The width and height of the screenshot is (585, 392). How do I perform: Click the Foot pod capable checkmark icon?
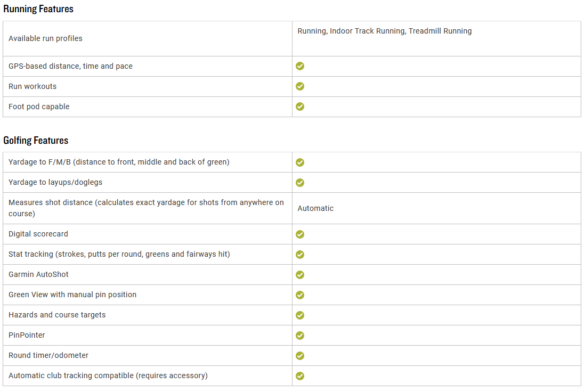[x=300, y=107]
